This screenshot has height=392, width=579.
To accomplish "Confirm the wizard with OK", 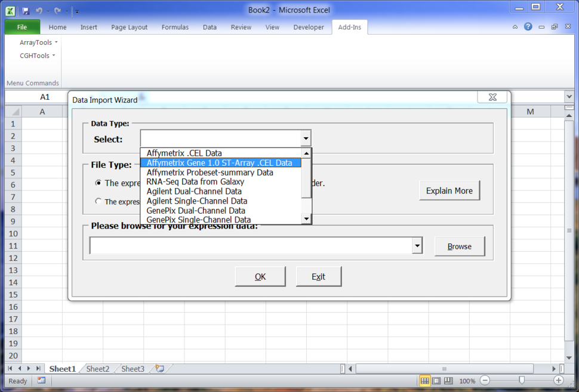I will (260, 277).
